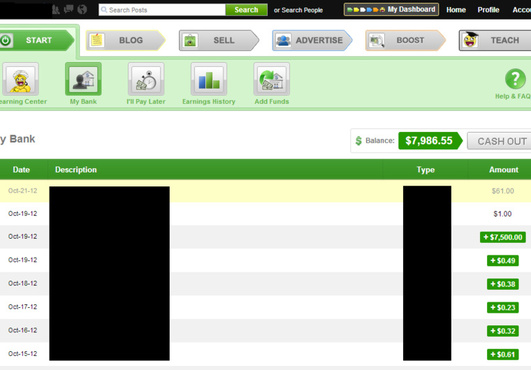Click the My Bank label
Image resolution: width=531 pixels, height=370 pixels.
83,102
